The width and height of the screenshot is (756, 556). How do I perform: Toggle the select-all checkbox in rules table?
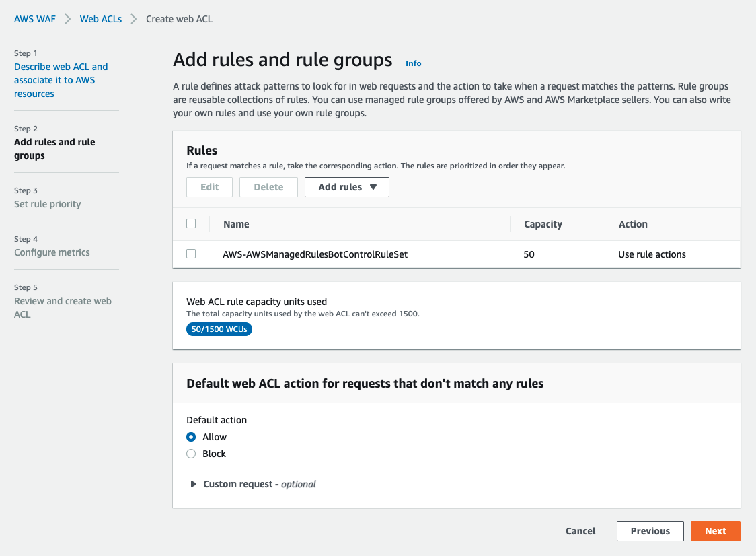(x=190, y=223)
